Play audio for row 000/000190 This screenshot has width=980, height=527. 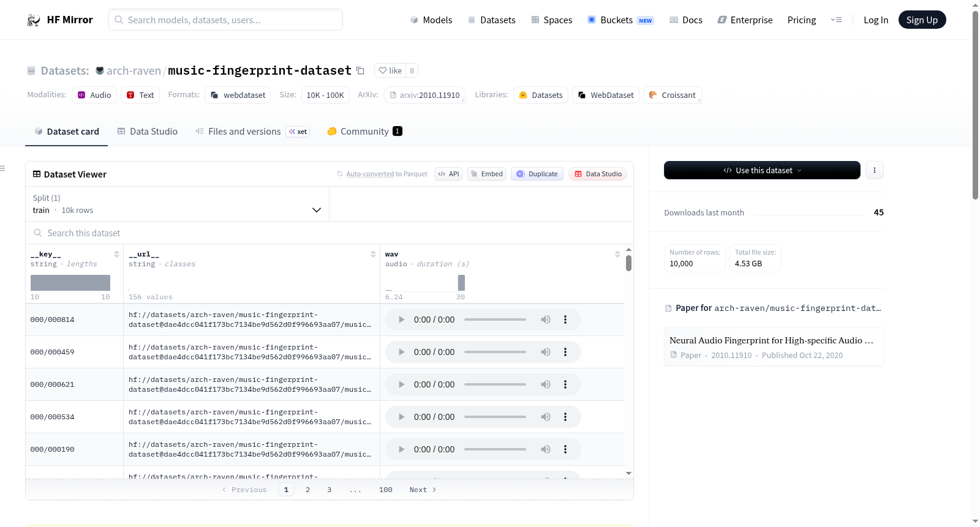tap(401, 449)
